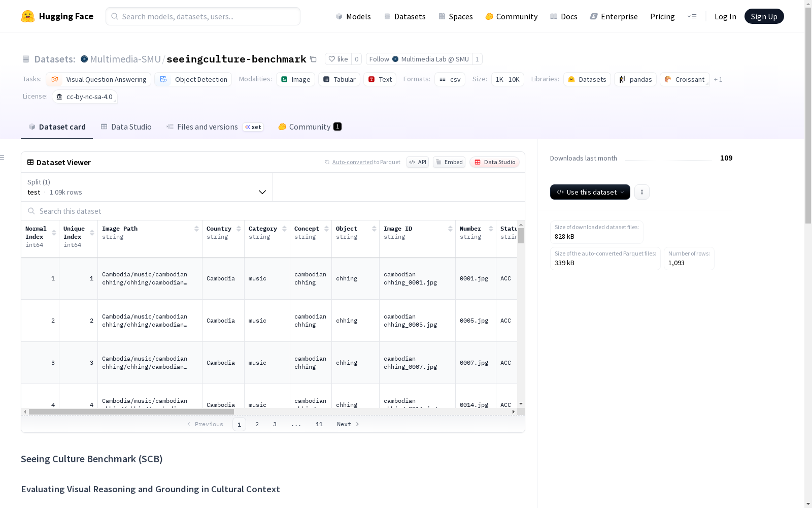Image resolution: width=812 pixels, height=508 pixels.
Task: Go to page 3 of dataset
Action: (275, 424)
